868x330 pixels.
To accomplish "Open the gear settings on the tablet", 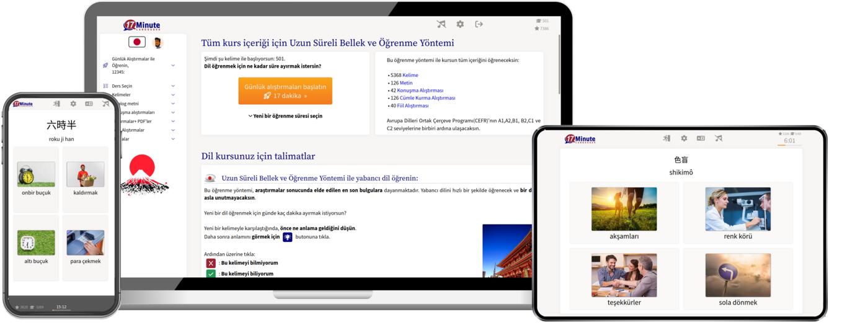I will pos(684,138).
